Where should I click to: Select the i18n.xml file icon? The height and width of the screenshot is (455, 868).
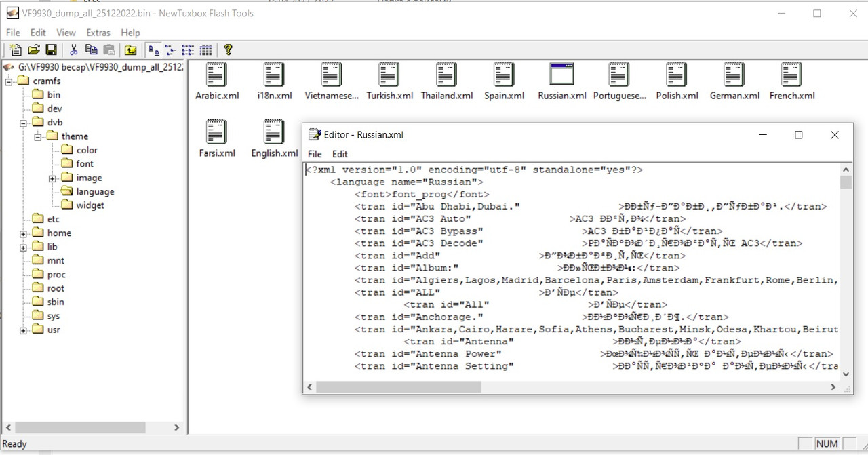pyautogui.click(x=274, y=74)
